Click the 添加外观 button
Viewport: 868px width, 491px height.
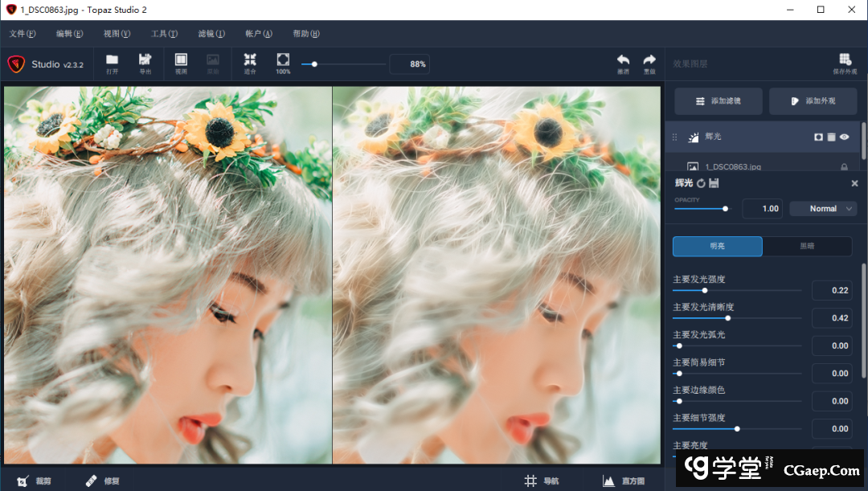(813, 101)
